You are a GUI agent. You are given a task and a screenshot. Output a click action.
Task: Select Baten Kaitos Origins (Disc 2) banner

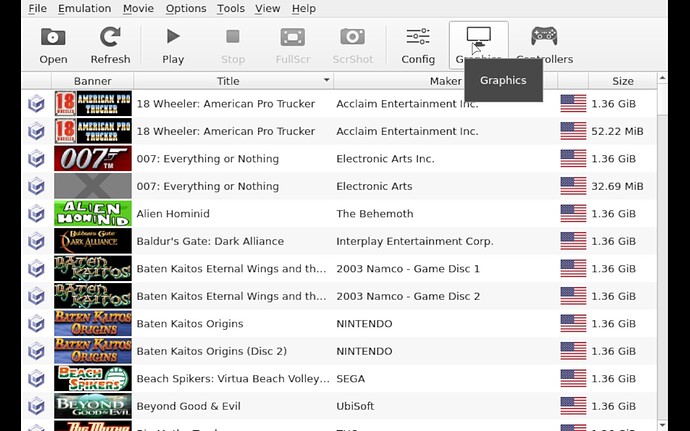[x=93, y=351]
